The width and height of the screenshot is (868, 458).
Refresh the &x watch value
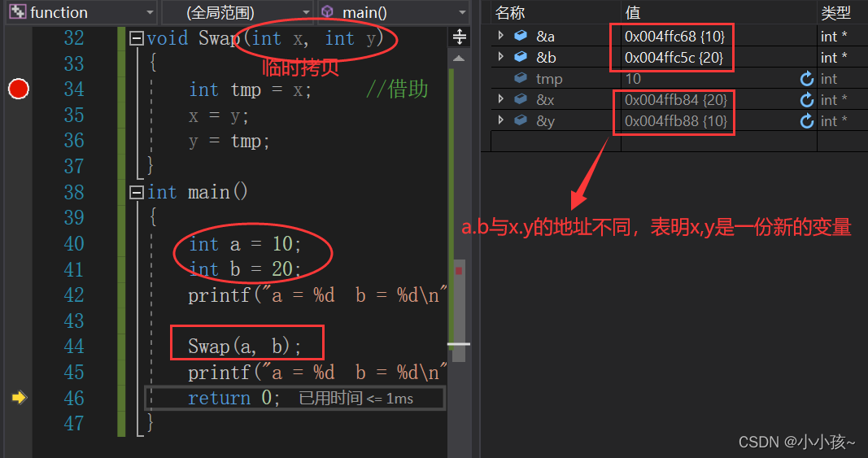[806, 100]
